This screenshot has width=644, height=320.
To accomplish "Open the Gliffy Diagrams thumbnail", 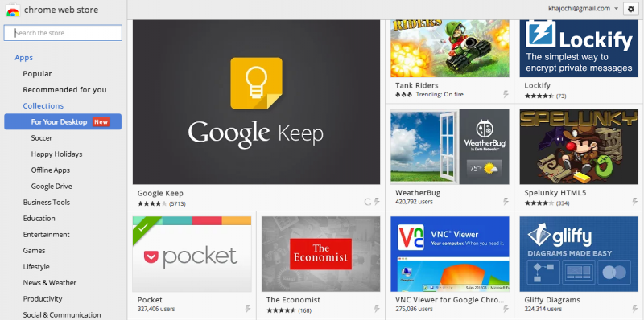I will [x=579, y=254].
